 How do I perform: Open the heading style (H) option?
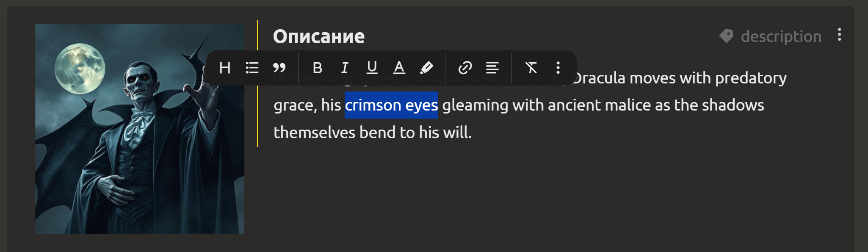225,68
